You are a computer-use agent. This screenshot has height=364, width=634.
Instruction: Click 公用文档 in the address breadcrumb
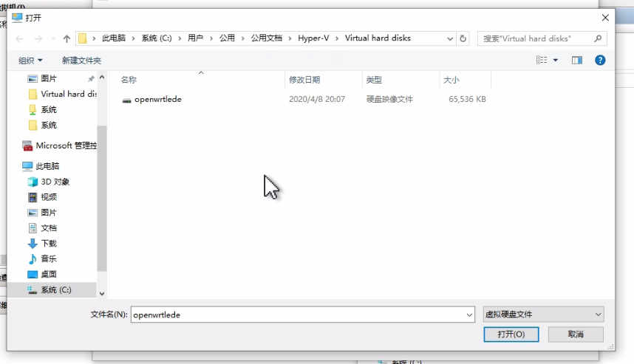[x=267, y=38]
